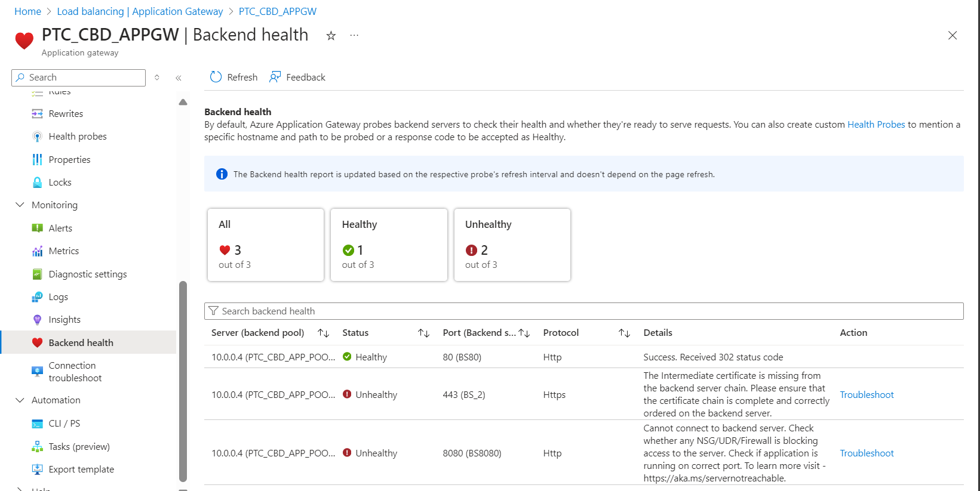Click the sidebar expand/collapse arrows toggle
Screen dimensions: 980x491
(x=157, y=78)
